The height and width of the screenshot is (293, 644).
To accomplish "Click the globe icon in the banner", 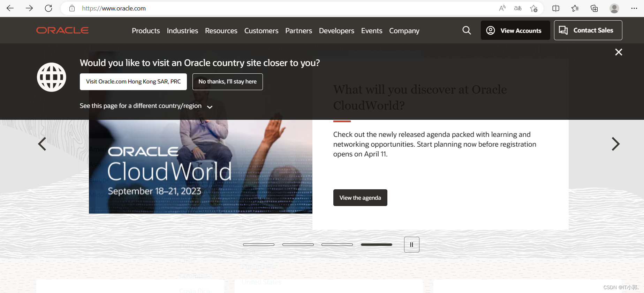I will 52,77.
